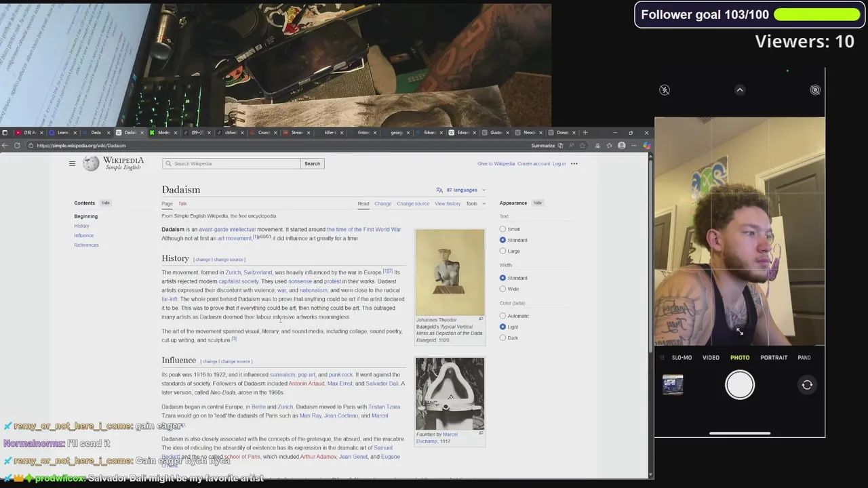868x488 pixels.
Task: Enlarge the Fountain image via its icon
Action: coord(481,434)
